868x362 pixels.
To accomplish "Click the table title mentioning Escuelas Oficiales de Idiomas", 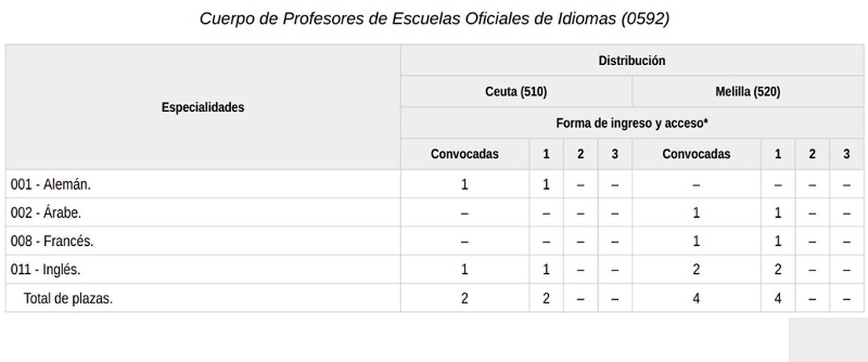I will click(x=434, y=18).
